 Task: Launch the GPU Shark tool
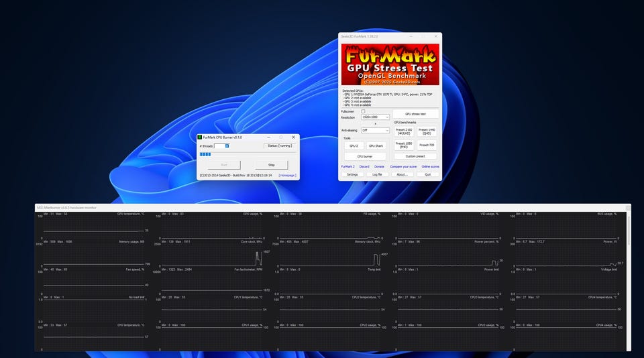click(x=376, y=145)
